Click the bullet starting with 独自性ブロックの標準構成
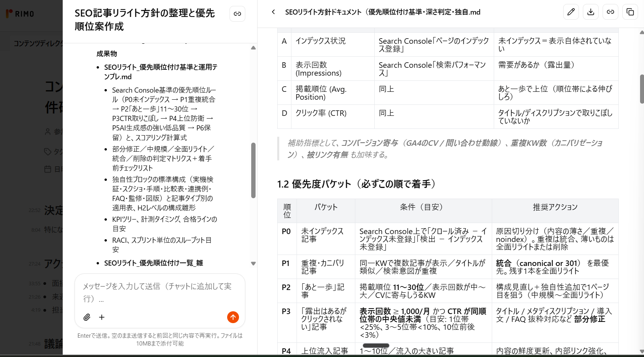644x357 pixels. click(162, 193)
